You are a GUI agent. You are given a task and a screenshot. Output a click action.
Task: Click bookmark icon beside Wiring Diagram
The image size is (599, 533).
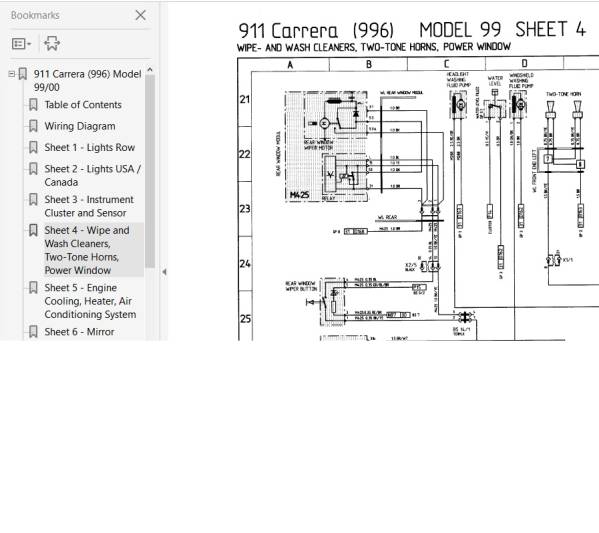tap(33, 126)
